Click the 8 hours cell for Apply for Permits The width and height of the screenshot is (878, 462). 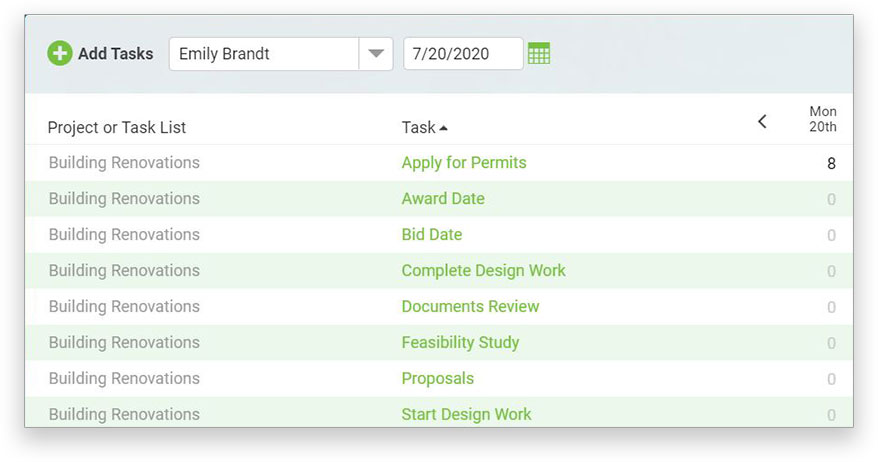[x=831, y=164]
